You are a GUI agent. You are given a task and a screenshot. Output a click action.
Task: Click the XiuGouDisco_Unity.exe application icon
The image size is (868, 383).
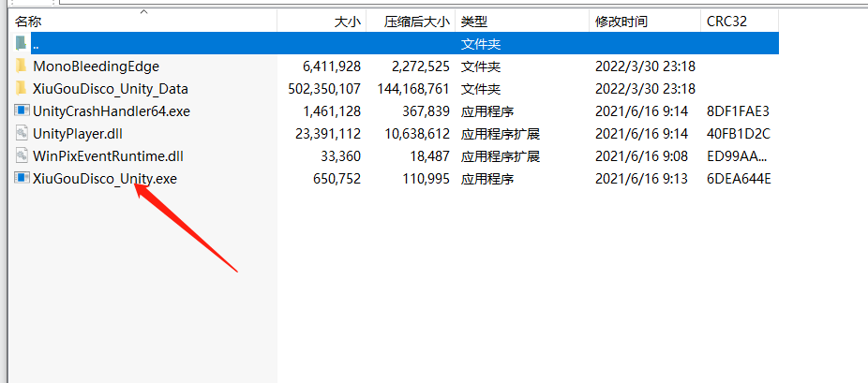tap(21, 179)
